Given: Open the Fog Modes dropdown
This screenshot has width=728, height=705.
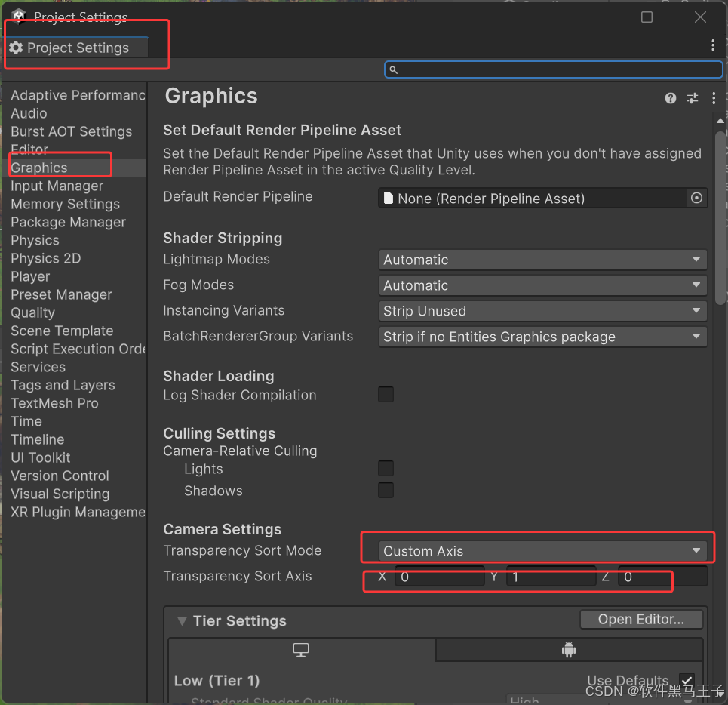Looking at the screenshot, I should click(542, 285).
